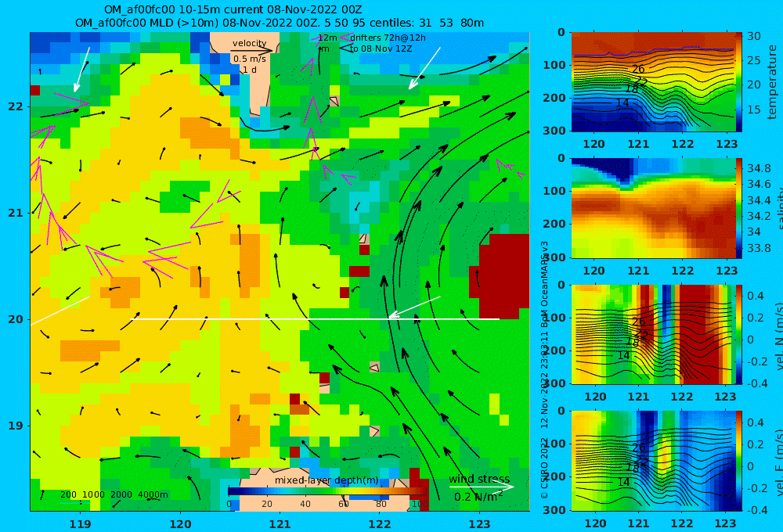Image resolution: width=783 pixels, height=532 pixels.
Task: Click longitude tick '119' on the main map
Action: [81, 524]
